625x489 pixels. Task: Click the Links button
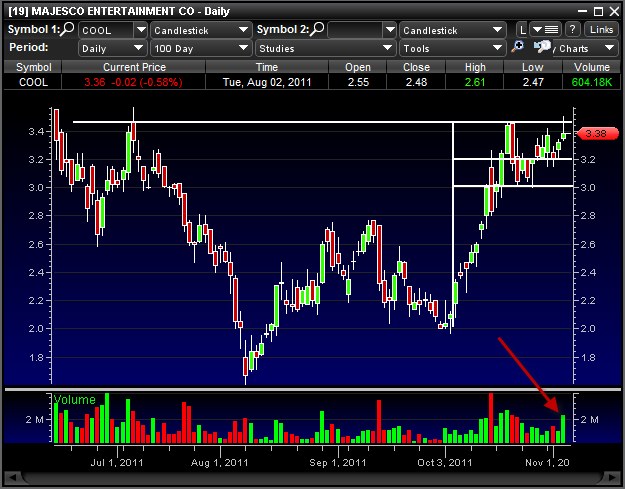point(600,30)
